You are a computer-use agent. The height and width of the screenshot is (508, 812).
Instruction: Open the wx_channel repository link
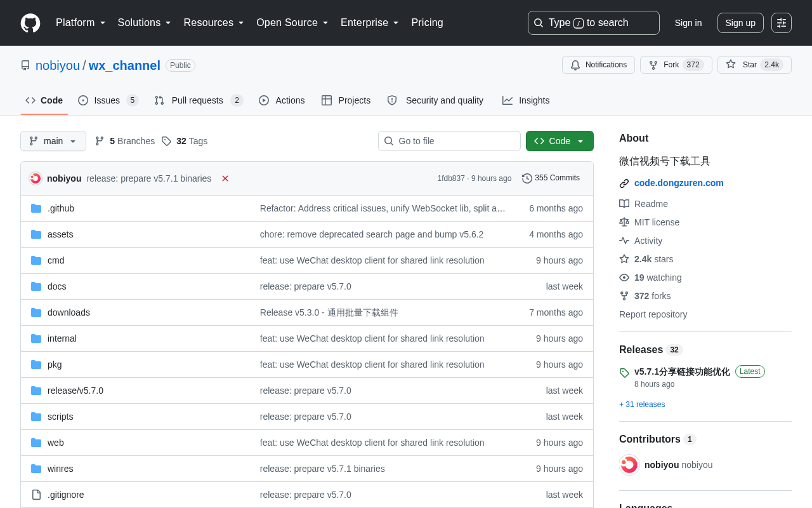[124, 65]
